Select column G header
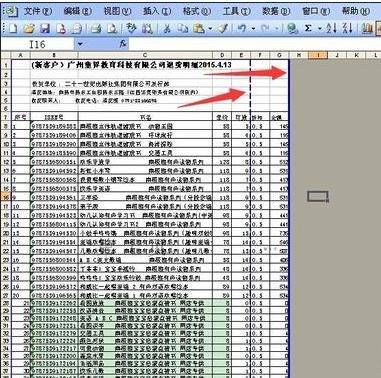381x378 pixels. pyautogui.click(x=279, y=55)
